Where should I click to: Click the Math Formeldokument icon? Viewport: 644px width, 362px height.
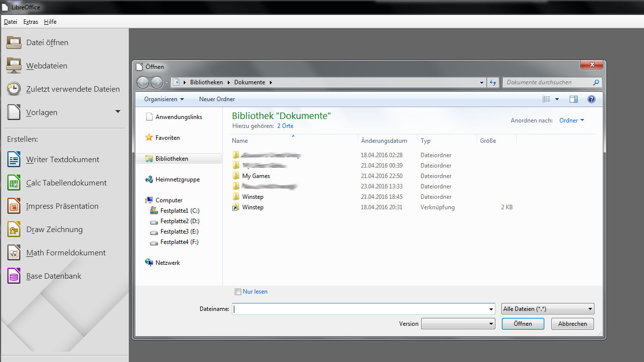[x=13, y=252]
